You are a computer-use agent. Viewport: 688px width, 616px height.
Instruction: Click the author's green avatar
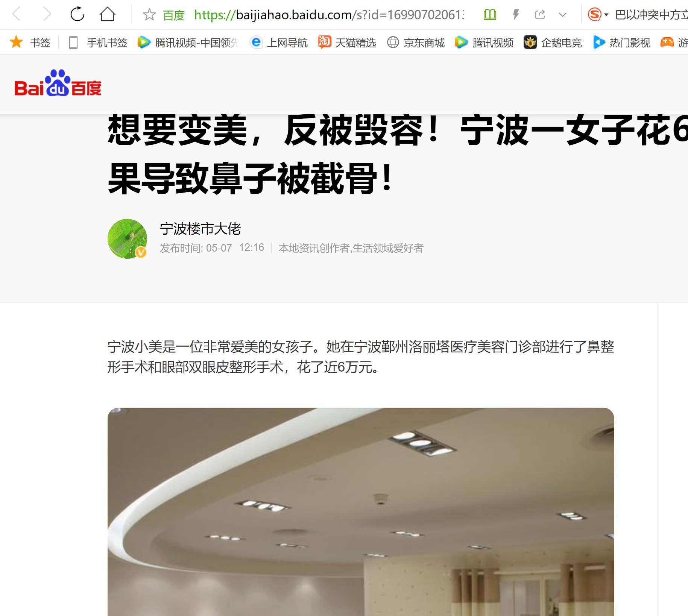pos(127,238)
